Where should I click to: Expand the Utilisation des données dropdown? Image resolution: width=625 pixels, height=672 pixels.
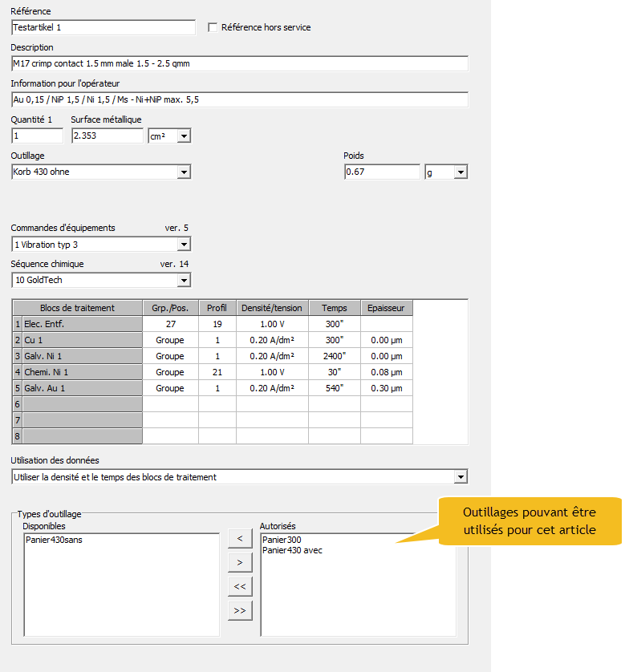461,477
